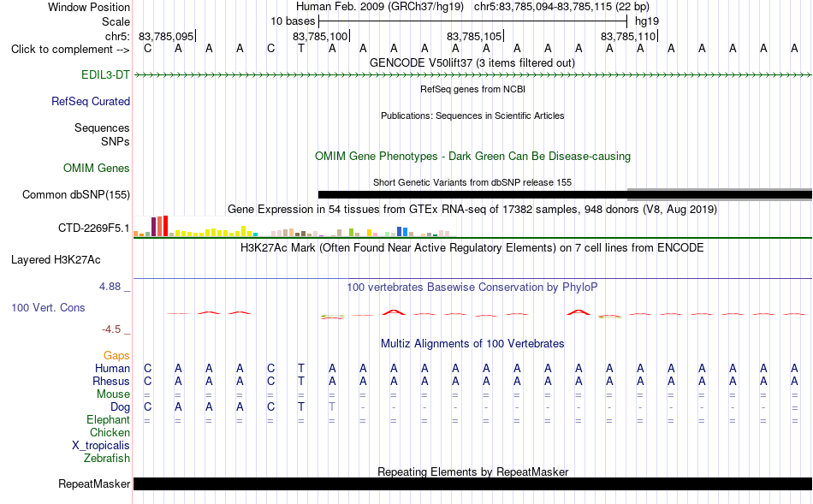Image resolution: width=813 pixels, height=504 pixels.
Task: Open the OMIM Genes track label
Action: (x=97, y=168)
